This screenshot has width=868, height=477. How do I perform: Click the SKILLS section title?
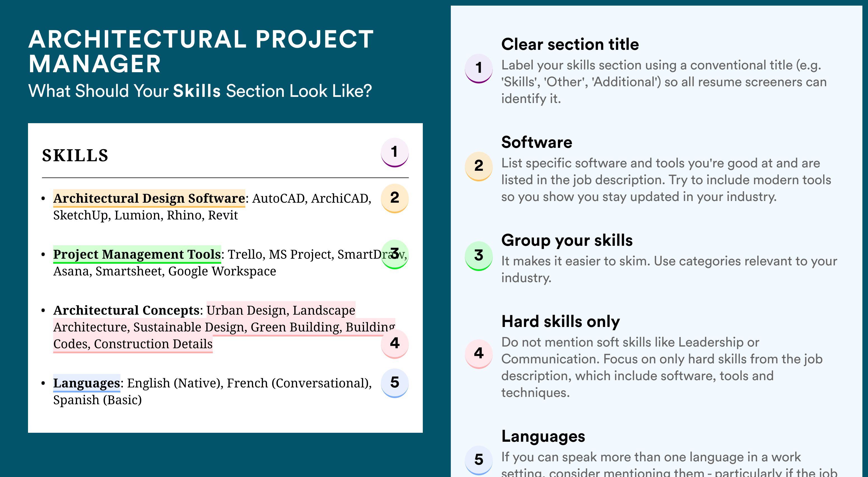pos(75,156)
